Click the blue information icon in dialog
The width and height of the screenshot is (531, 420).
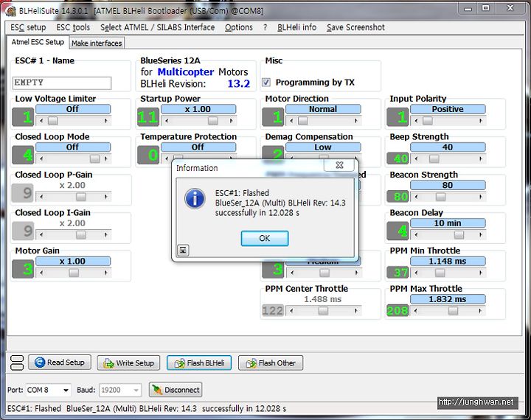tap(195, 199)
